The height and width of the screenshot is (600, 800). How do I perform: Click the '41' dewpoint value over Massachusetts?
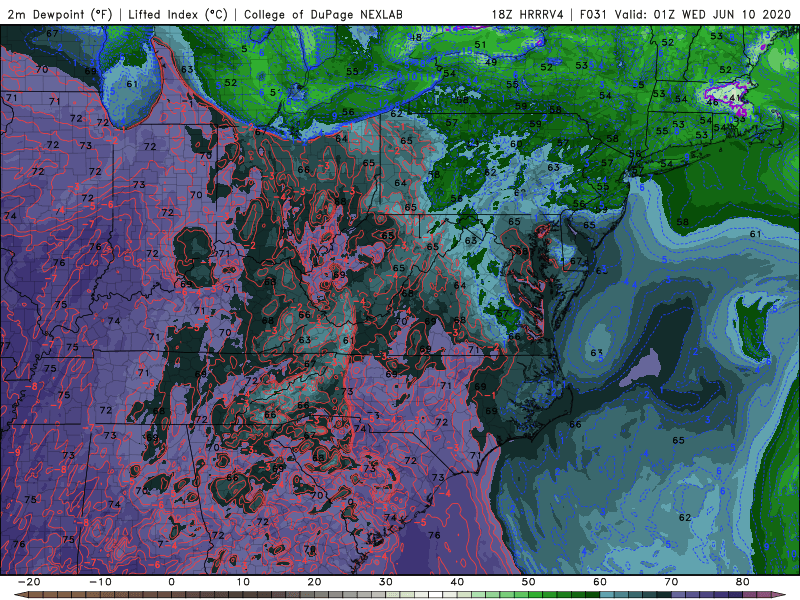pyautogui.click(x=735, y=98)
